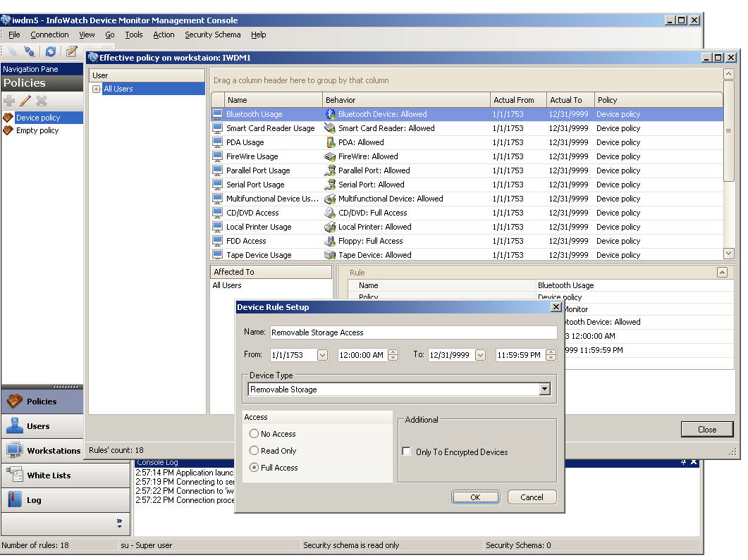The width and height of the screenshot is (748, 560).
Task: Click the CD/DVD behavior icon
Action: [x=330, y=213]
